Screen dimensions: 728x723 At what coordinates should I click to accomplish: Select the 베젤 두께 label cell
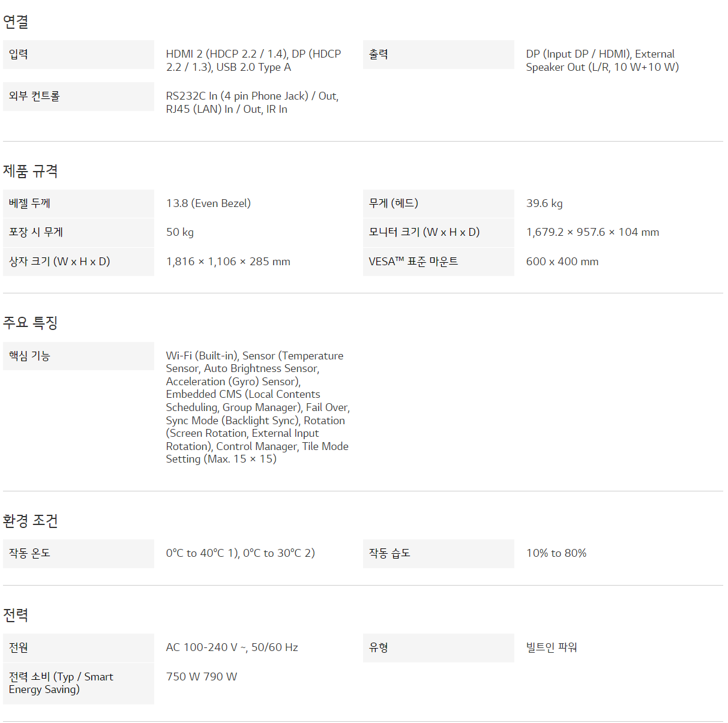pos(79,204)
